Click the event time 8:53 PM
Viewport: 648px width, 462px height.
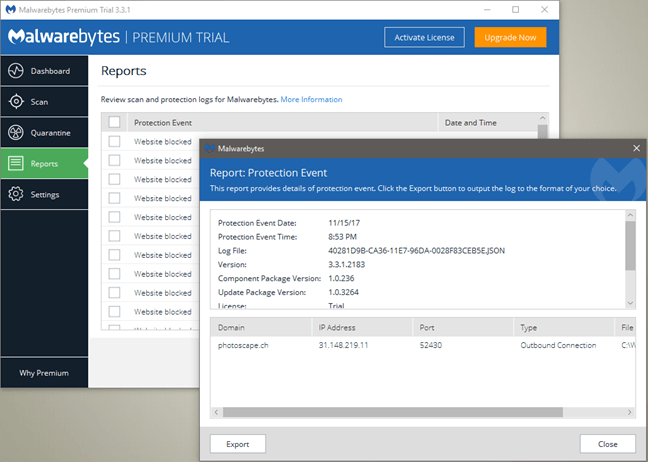point(342,237)
